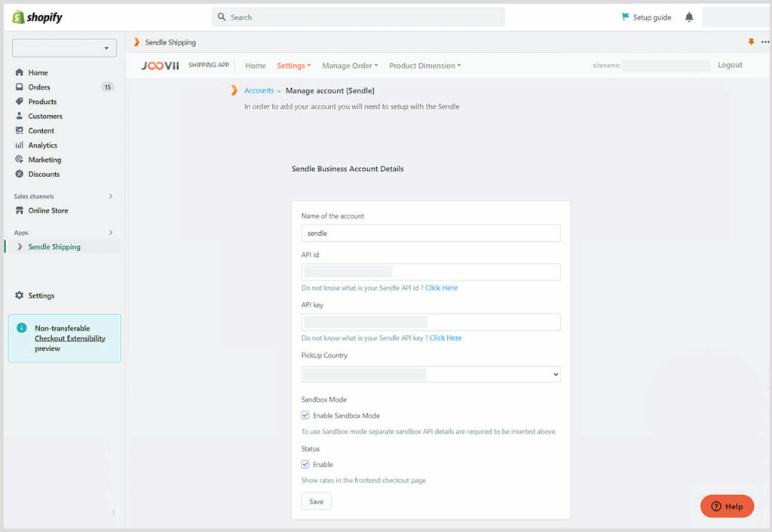
Task: Expand Sales channels section
Action: tap(111, 196)
